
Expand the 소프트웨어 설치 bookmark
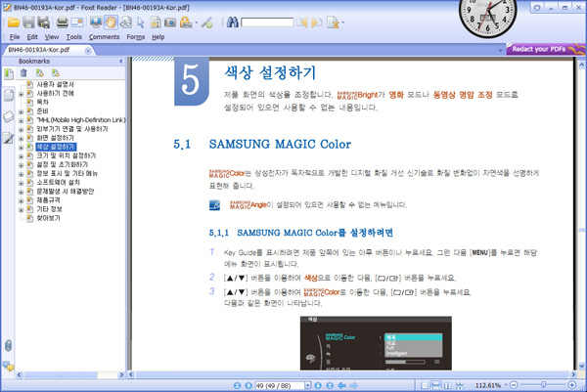pos(21,183)
